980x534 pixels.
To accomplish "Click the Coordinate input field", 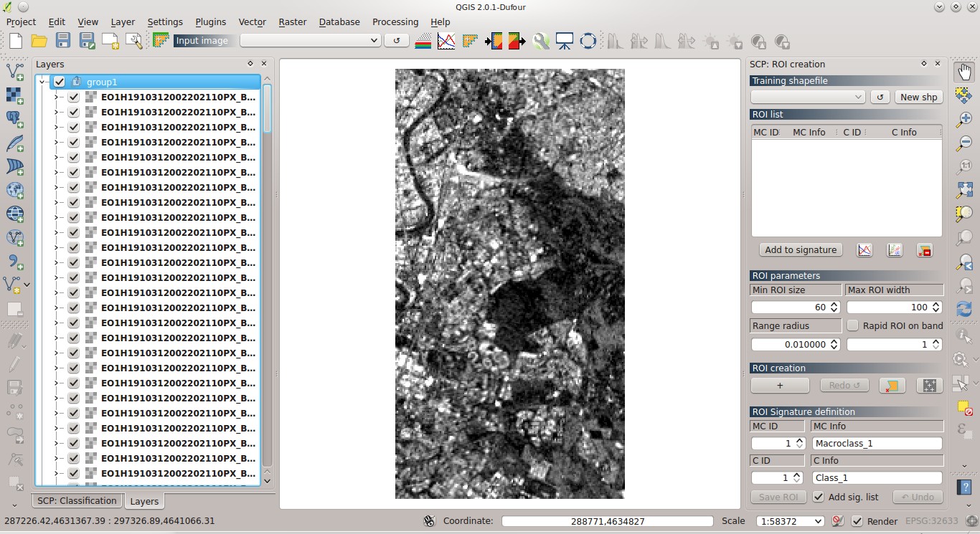I will click(x=607, y=521).
